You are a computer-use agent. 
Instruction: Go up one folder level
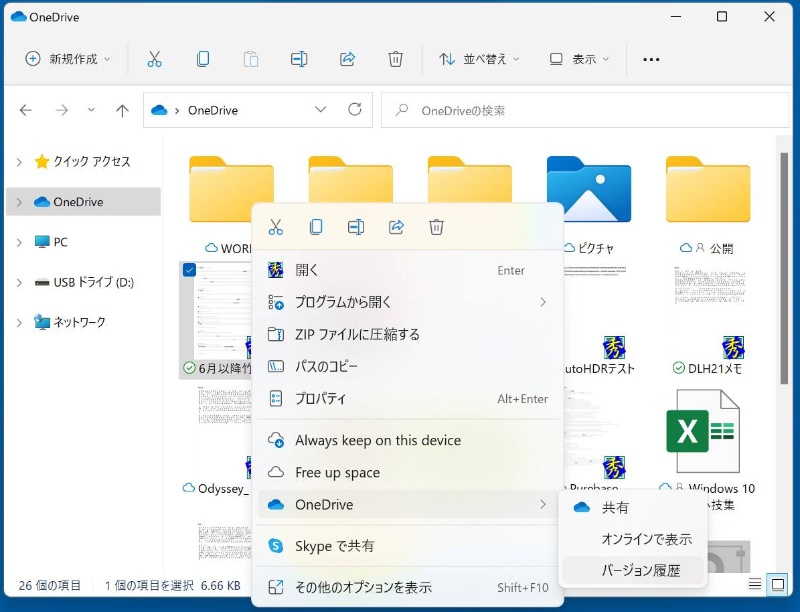(x=122, y=110)
